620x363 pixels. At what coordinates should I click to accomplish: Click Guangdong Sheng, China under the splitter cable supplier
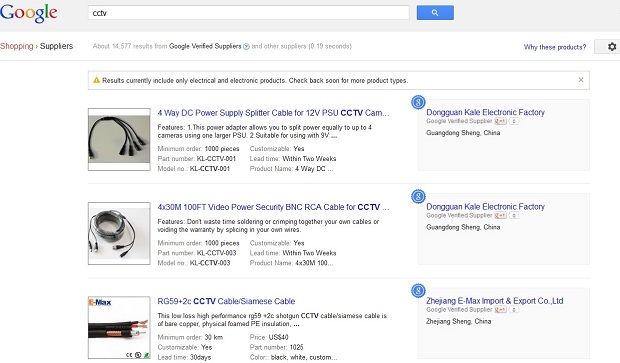(463, 133)
